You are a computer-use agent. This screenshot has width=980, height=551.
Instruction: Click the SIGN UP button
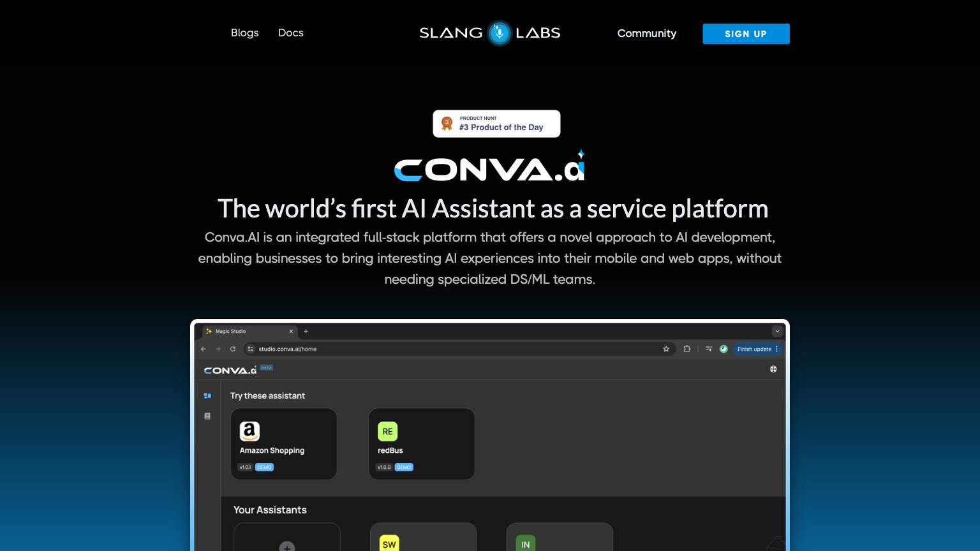[746, 34]
